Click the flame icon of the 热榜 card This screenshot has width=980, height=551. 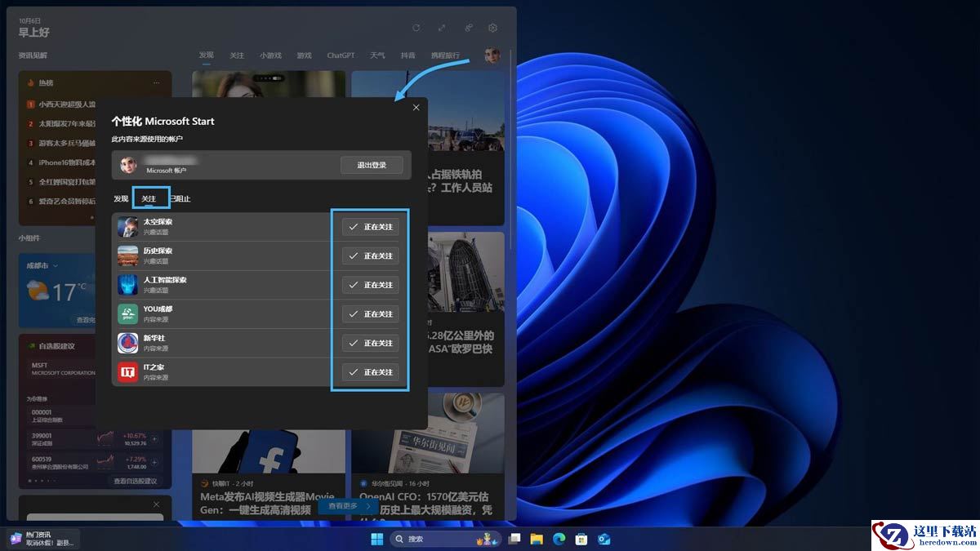pyautogui.click(x=31, y=83)
